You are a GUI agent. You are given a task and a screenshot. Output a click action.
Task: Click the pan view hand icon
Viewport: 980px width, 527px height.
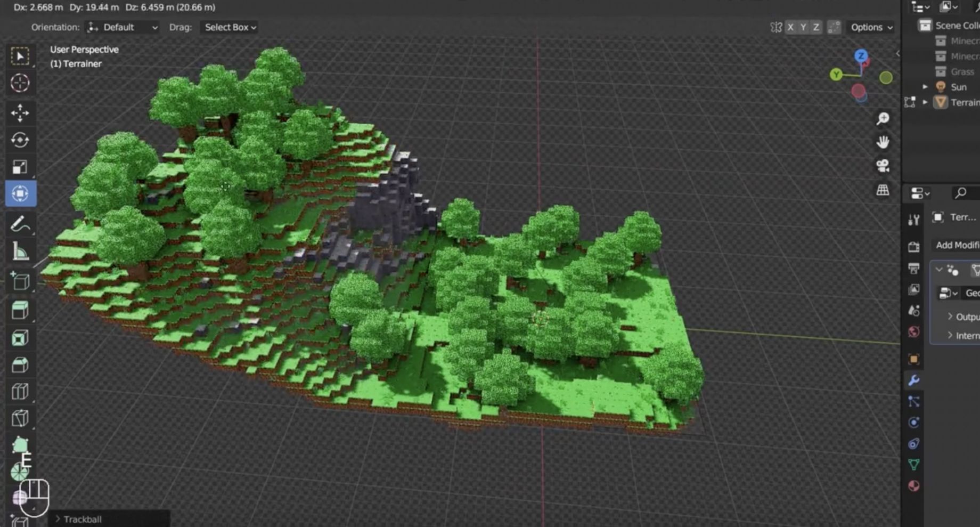coord(883,142)
